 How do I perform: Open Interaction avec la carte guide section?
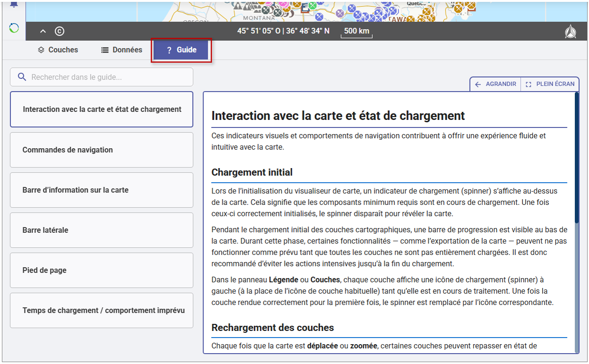102,109
